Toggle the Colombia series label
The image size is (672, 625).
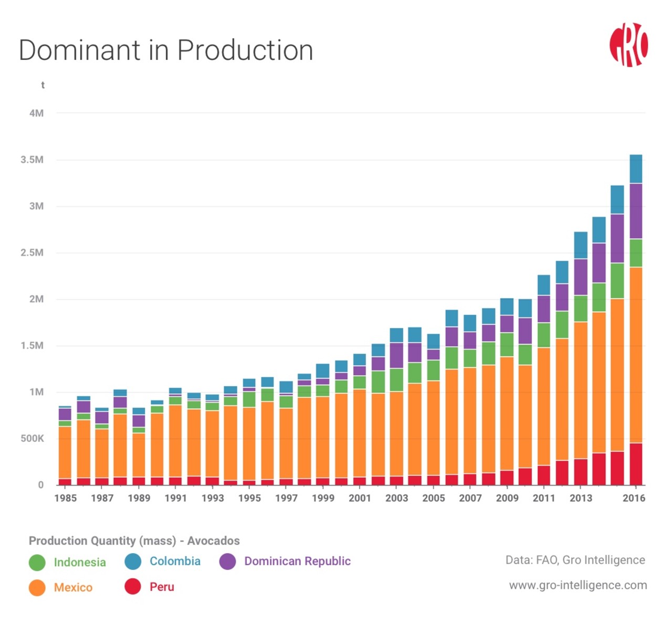pos(175,561)
